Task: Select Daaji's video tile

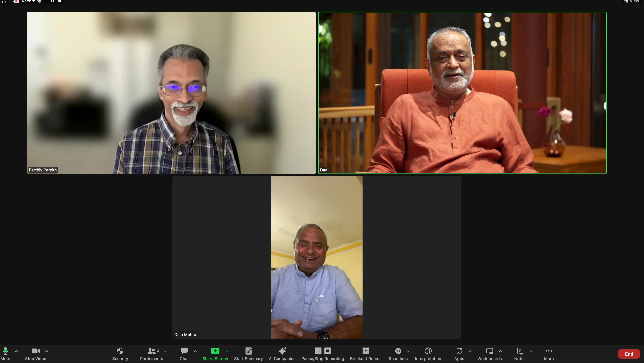Action: coord(462,93)
